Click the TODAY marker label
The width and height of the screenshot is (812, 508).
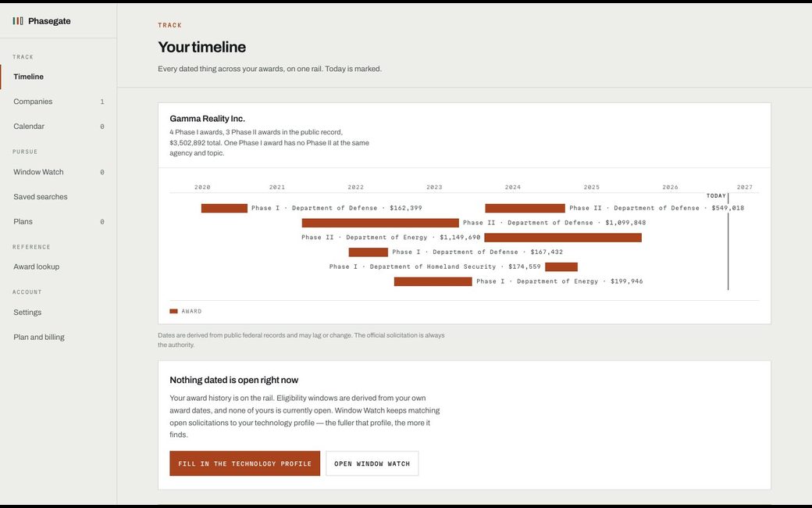click(716, 196)
